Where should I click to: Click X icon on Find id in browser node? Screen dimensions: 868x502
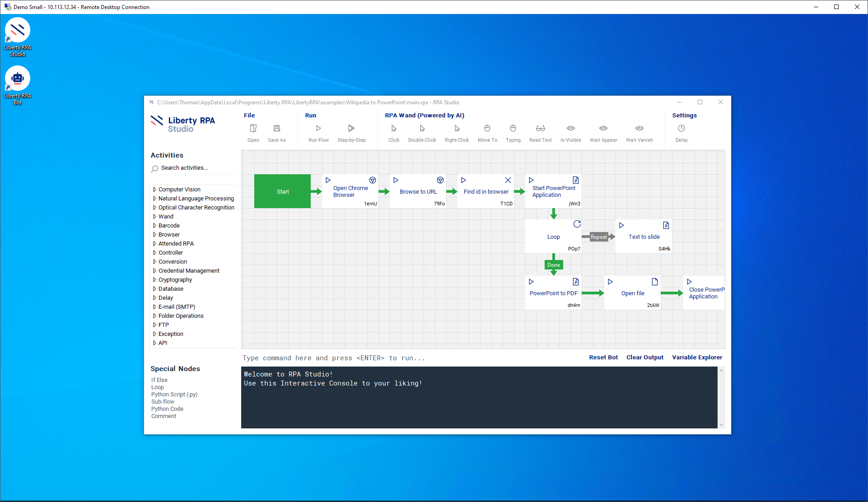[x=508, y=180]
